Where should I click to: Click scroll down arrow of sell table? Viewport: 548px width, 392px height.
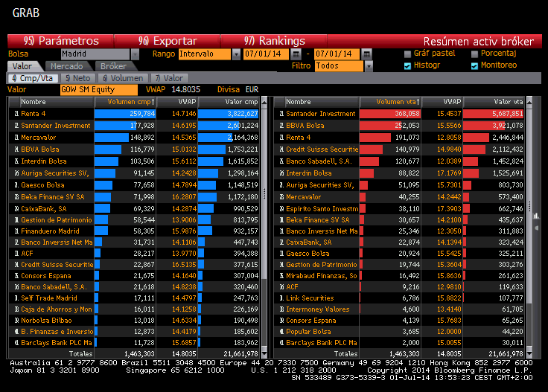tap(529, 354)
